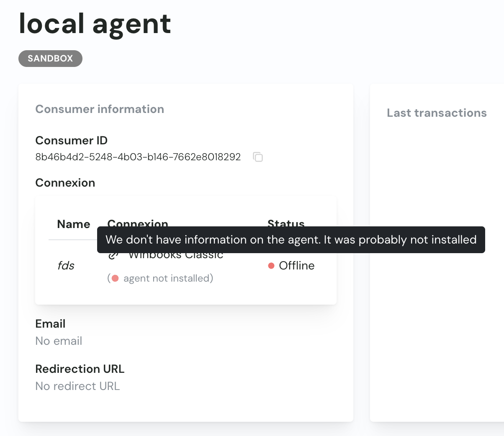Image resolution: width=504 pixels, height=436 pixels.
Task: Click the copy Consumer ID icon
Action: click(x=258, y=157)
